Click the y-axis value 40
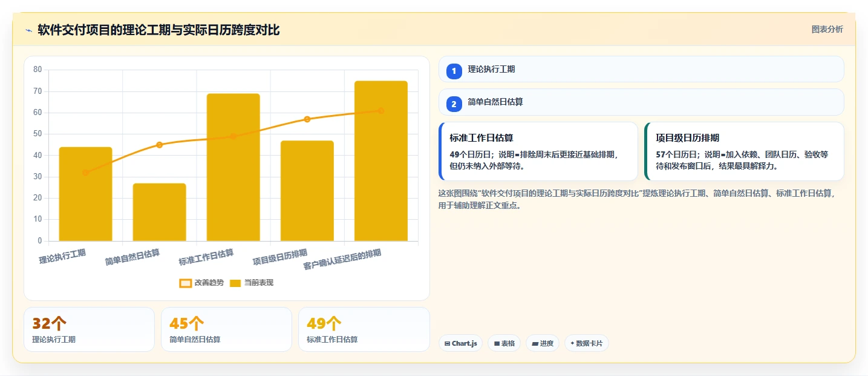This screenshot has width=868, height=376. (x=38, y=155)
